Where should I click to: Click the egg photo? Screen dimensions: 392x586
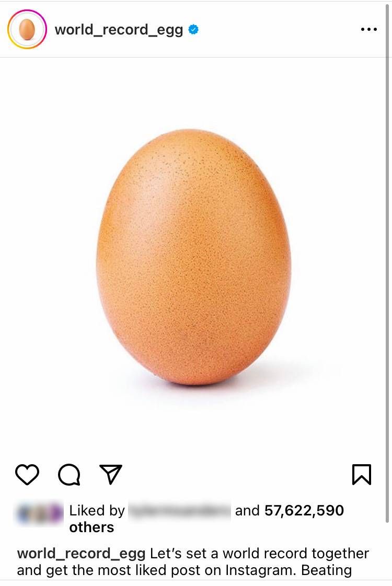tap(193, 257)
